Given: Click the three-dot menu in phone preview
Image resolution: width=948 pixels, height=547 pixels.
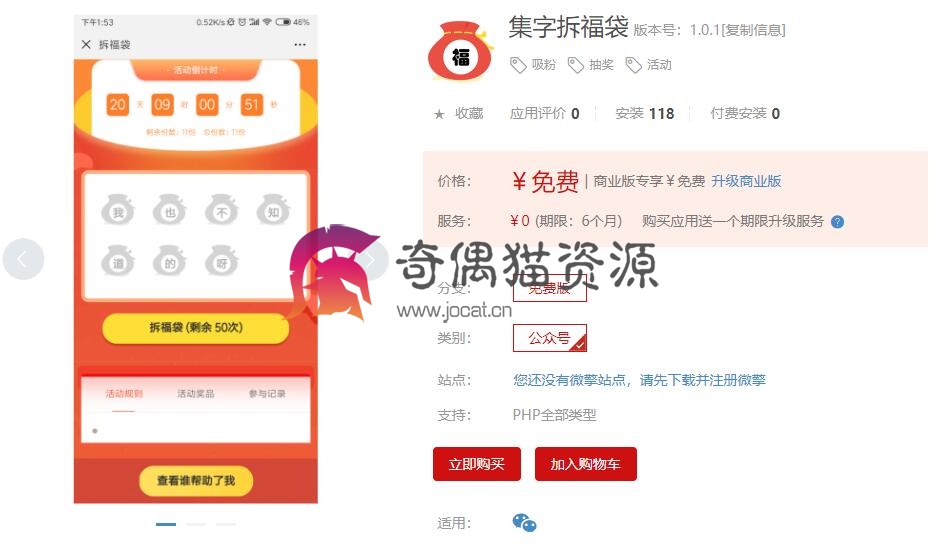Looking at the screenshot, I should pos(300,45).
